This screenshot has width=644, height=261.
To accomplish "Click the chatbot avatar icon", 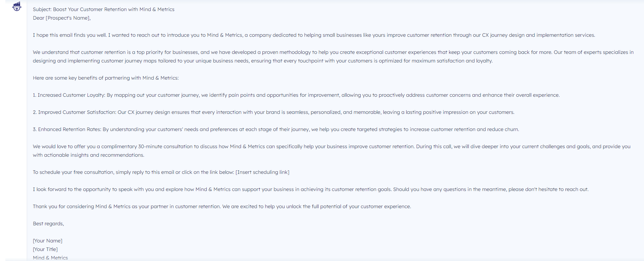I will click(16, 6).
